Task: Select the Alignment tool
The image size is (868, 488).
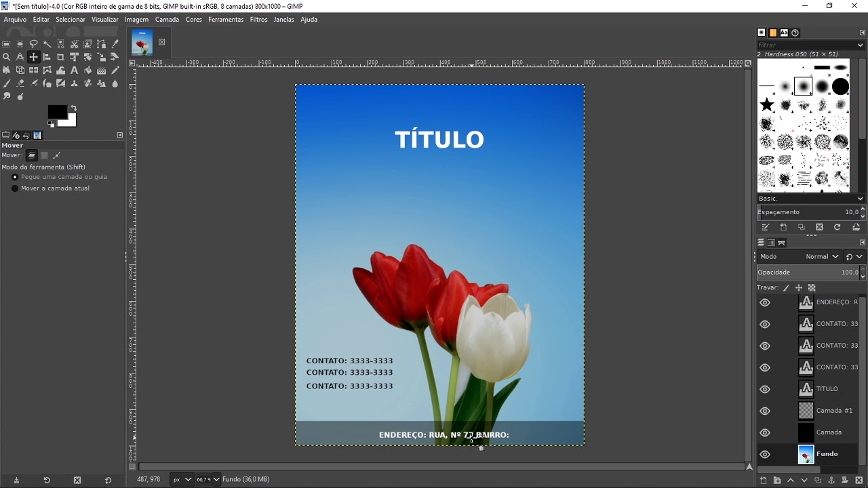Action: click(x=47, y=57)
